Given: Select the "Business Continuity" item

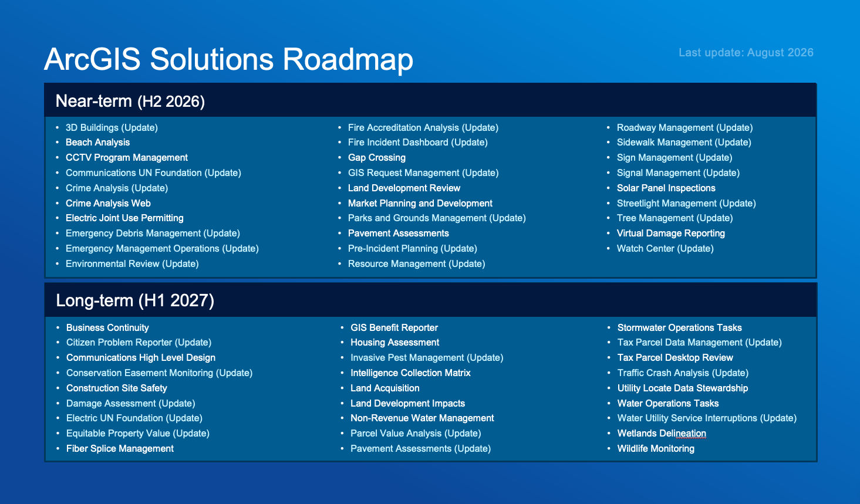Looking at the screenshot, I should click(x=107, y=328).
